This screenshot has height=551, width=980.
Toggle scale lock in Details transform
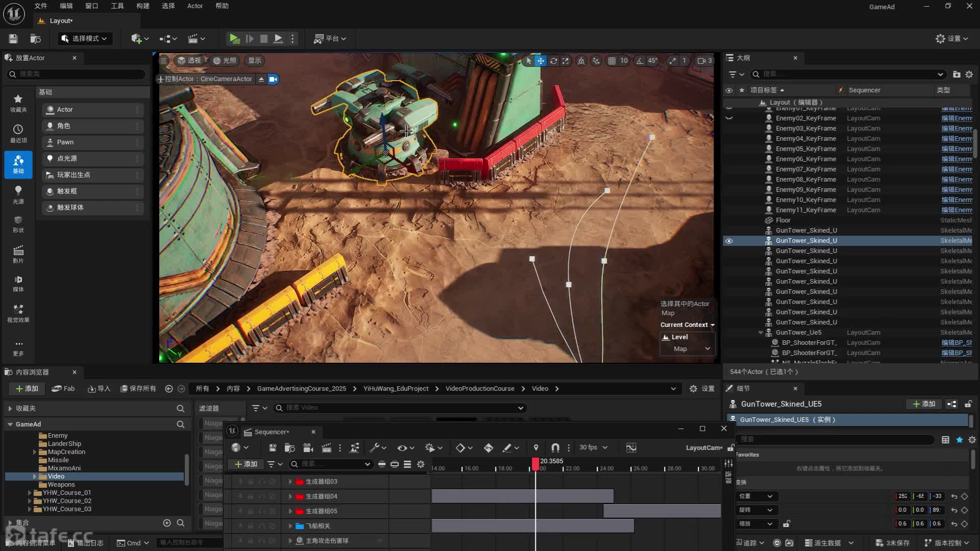coord(787,523)
